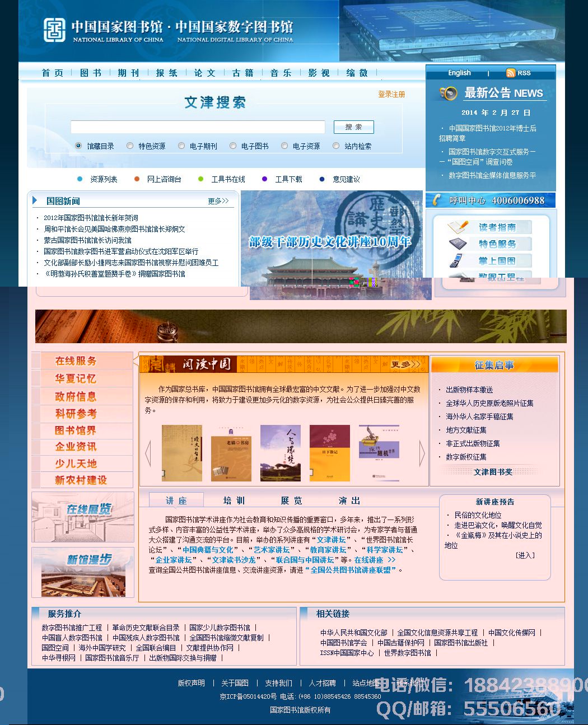Select 电子期刊 search scope radio
This screenshot has width=588, height=725.
181,146
